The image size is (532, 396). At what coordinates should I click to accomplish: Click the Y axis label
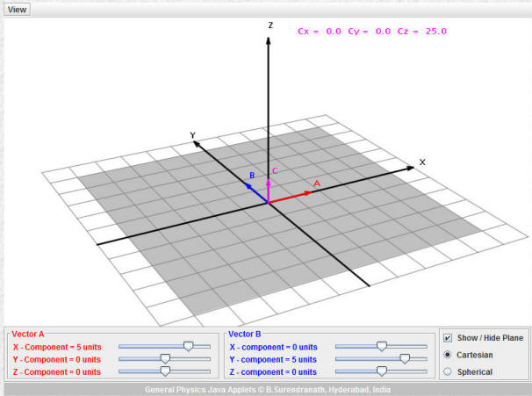point(193,135)
